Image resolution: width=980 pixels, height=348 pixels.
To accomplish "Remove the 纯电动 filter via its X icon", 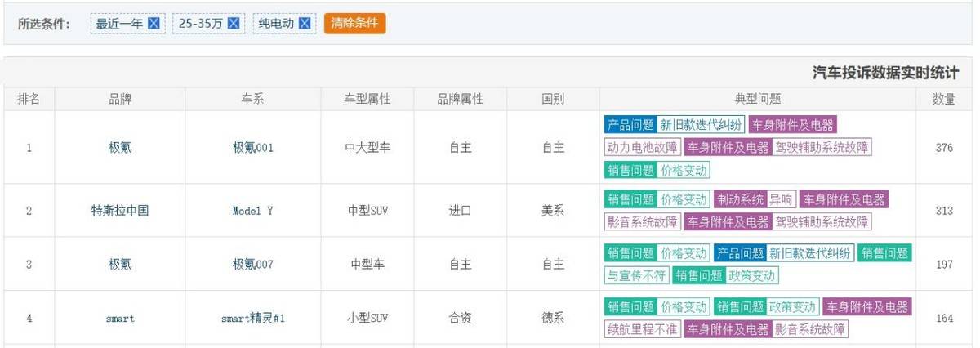I will 305,24.
